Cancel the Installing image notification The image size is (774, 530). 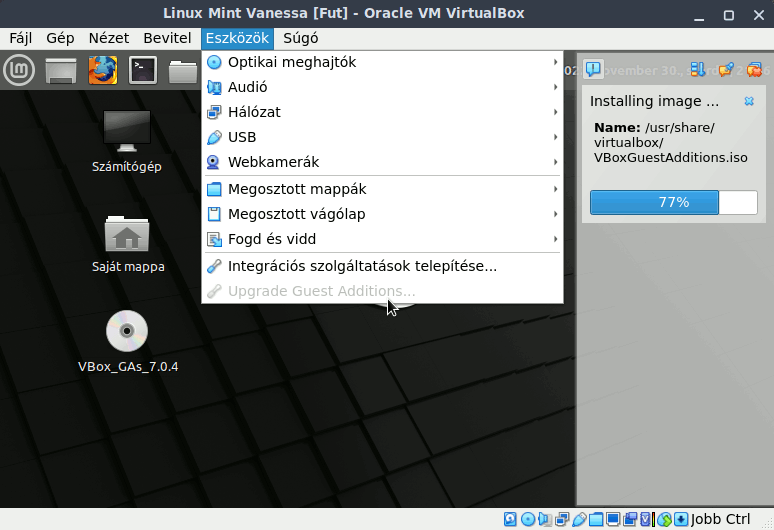(749, 101)
